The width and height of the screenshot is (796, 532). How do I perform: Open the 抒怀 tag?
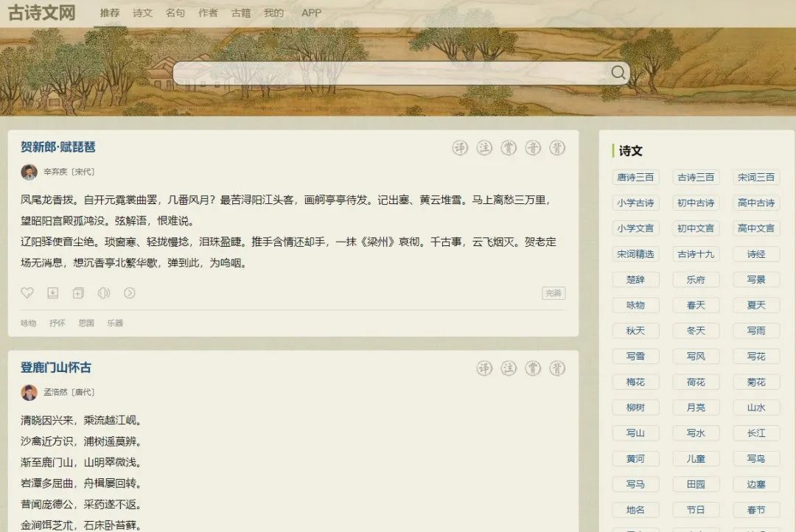(x=57, y=323)
